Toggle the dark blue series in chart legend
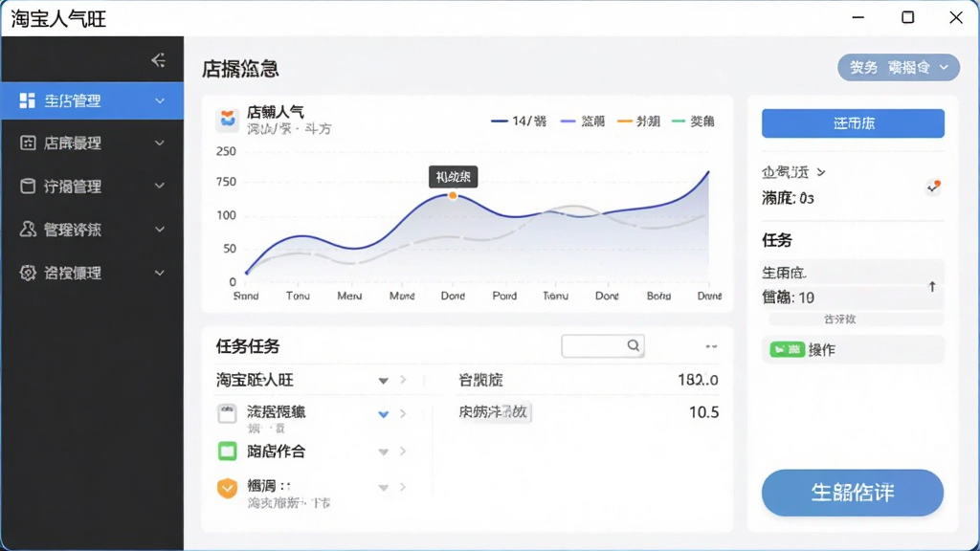 click(519, 121)
